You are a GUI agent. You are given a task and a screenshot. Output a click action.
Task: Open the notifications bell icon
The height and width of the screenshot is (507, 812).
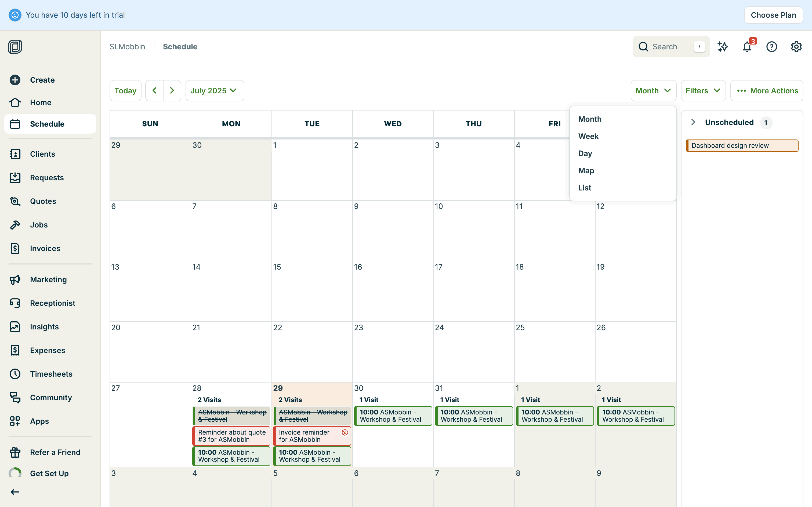pyautogui.click(x=747, y=47)
